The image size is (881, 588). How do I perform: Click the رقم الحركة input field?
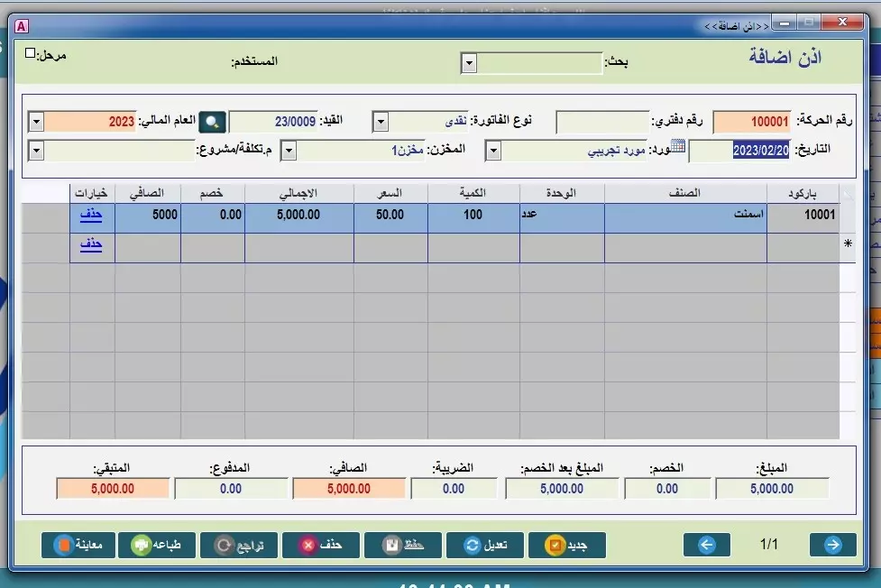(753, 120)
